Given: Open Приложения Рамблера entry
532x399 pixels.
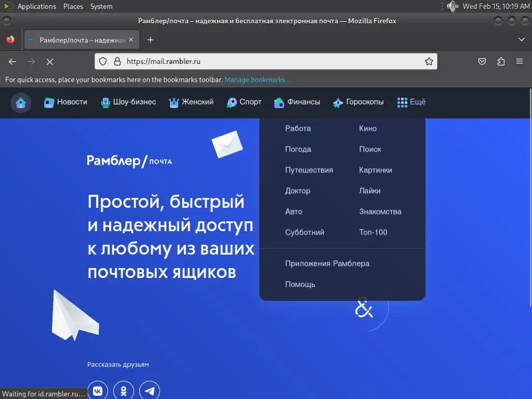Looking at the screenshot, I should coord(327,263).
